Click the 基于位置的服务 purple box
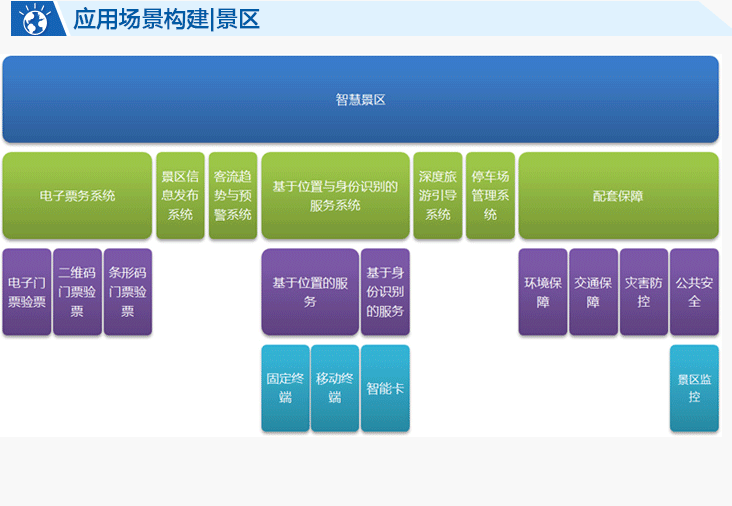The width and height of the screenshot is (732, 506). [309, 292]
